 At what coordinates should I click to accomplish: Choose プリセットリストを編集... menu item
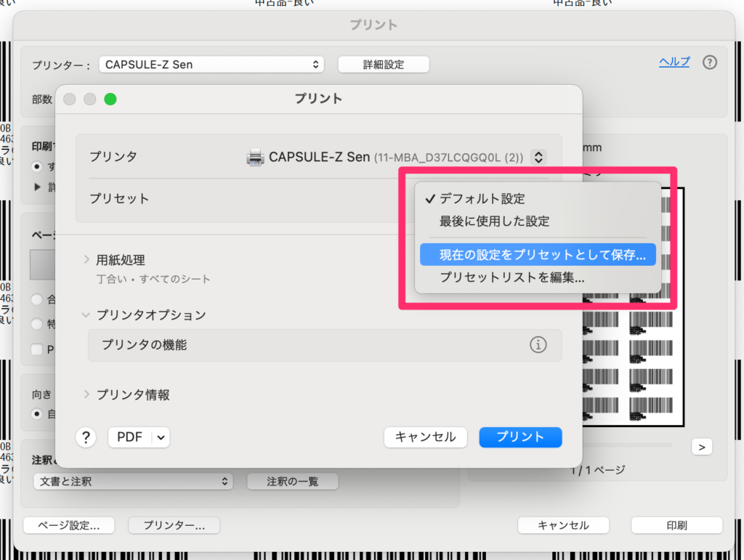coord(511,277)
